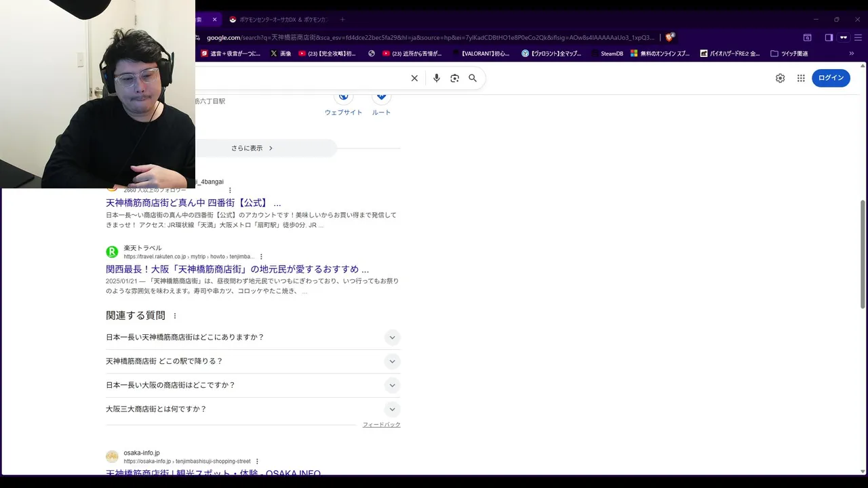Screen dimensions: 868x488
Task: Click the osaka-info.jp site name text
Action: pos(142,453)
